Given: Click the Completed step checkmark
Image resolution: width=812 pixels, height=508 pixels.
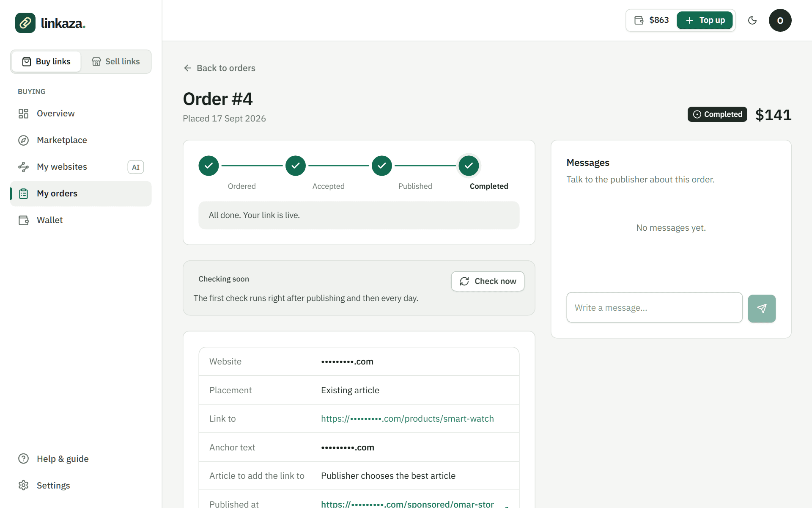Looking at the screenshot, I should 469,166.
